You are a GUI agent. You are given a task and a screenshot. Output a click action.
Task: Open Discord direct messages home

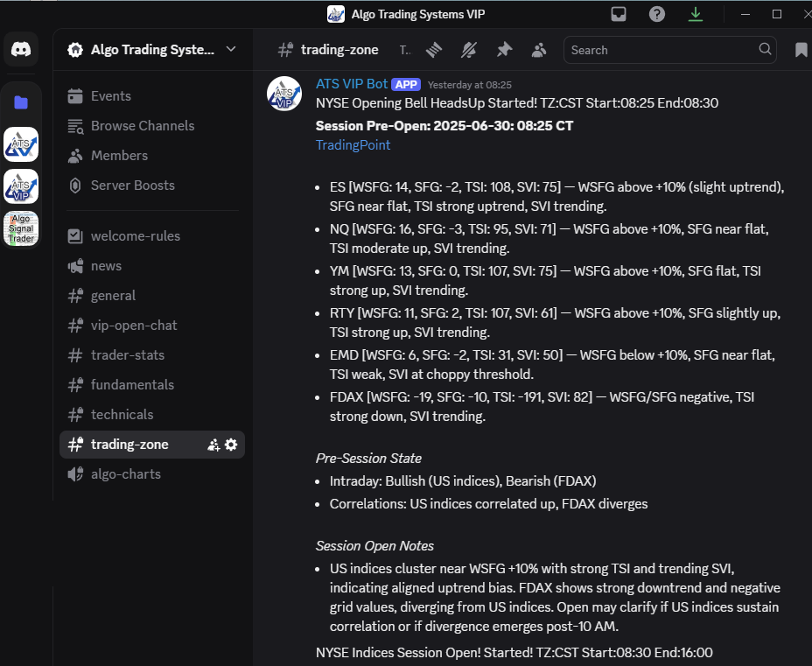click(x=21, y=50)
